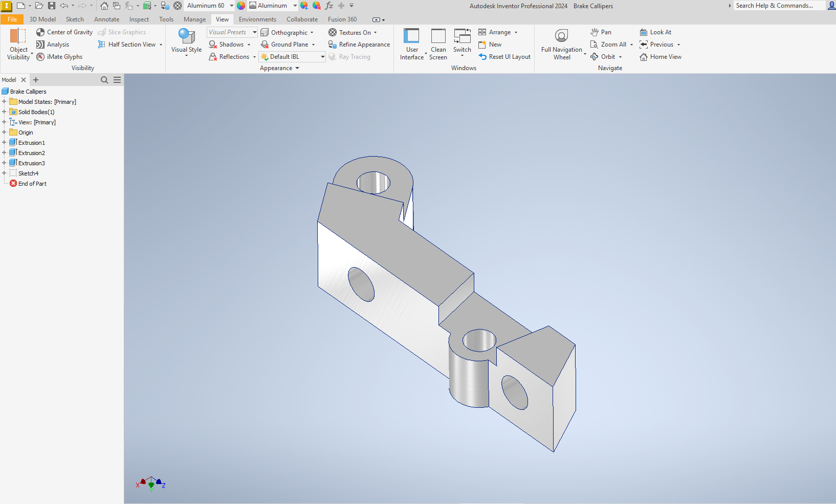Click the Reset UI Layout button
Image resolution: width=836 pixels, height=504 pixels.
pyautogui.click(x=504, y=56)
